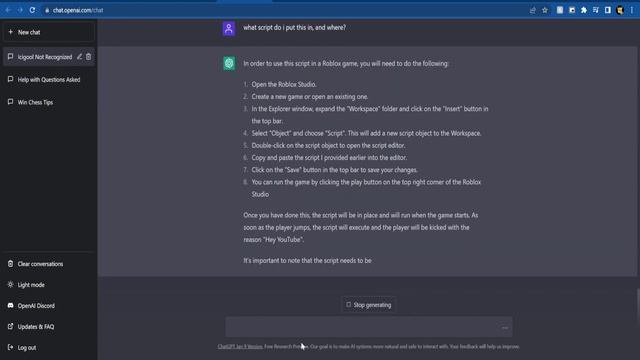The height and width of the screenshot is (360, 640).
Task: Click the ChatGPT logo avatar
Action: pyautogui.click(x=229, y=63)
